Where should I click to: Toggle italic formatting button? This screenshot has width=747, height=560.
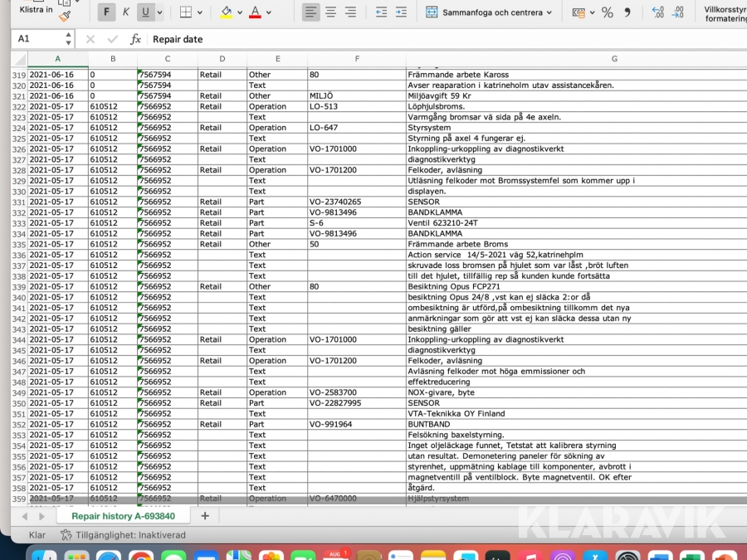tap(126, 12)
